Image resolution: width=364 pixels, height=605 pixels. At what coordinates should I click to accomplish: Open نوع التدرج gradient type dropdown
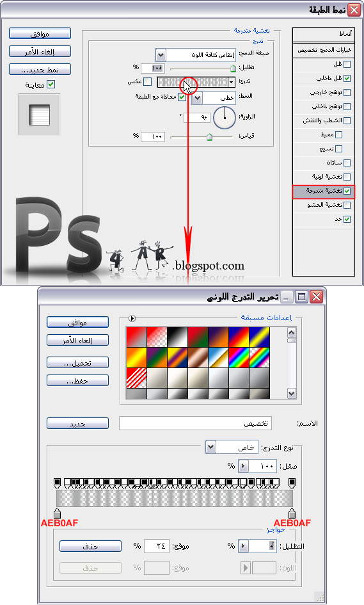point(210,448)
